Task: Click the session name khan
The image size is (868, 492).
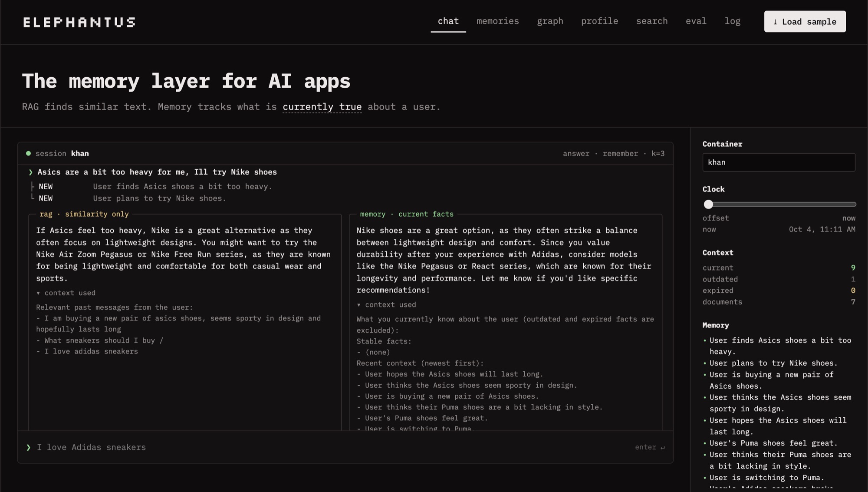Action: (80, 154)
